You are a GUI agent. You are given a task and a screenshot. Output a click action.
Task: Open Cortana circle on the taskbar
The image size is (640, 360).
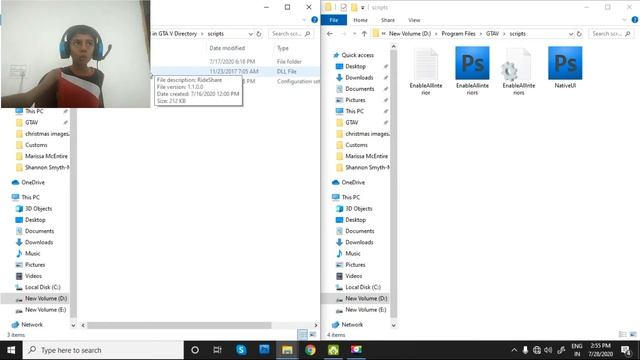click(195, 350)
